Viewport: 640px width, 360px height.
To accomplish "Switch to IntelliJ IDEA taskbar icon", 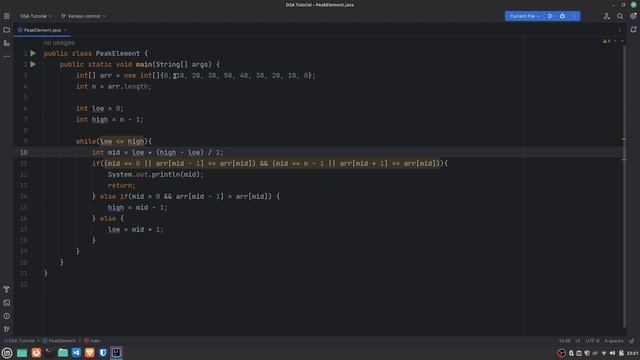I will [x=116, y=353].
